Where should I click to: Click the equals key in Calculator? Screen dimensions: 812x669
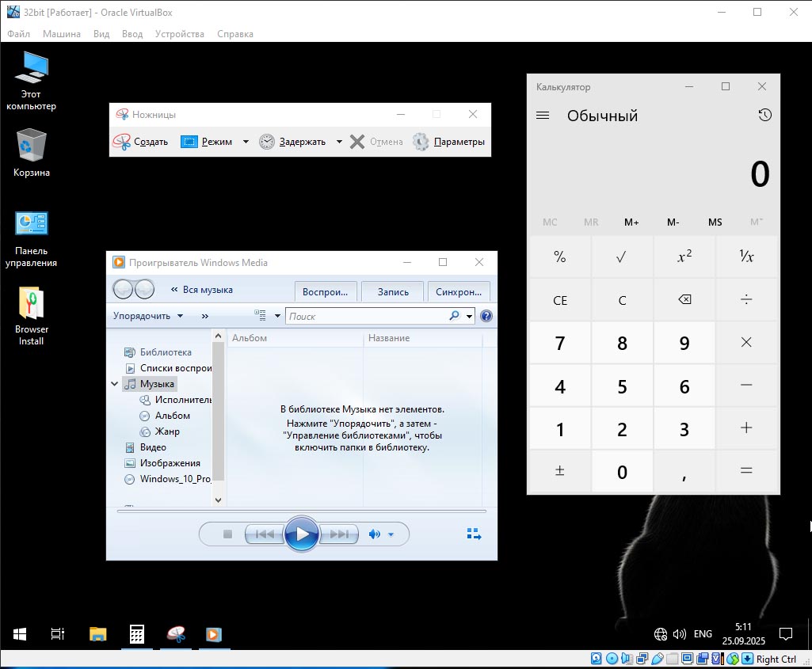(x=746, y=471)
